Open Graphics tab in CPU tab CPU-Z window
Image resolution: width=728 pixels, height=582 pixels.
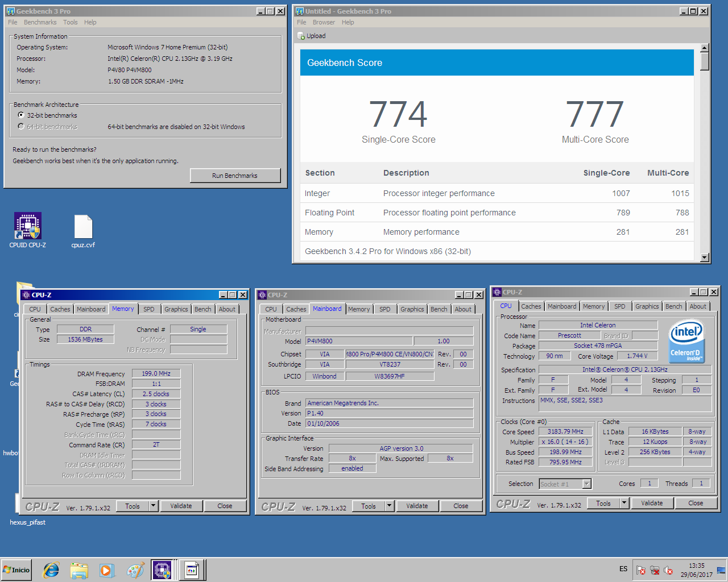tap(647, 306)
